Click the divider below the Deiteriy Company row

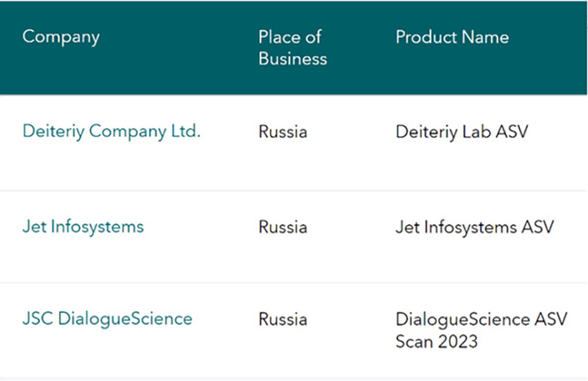293,191
